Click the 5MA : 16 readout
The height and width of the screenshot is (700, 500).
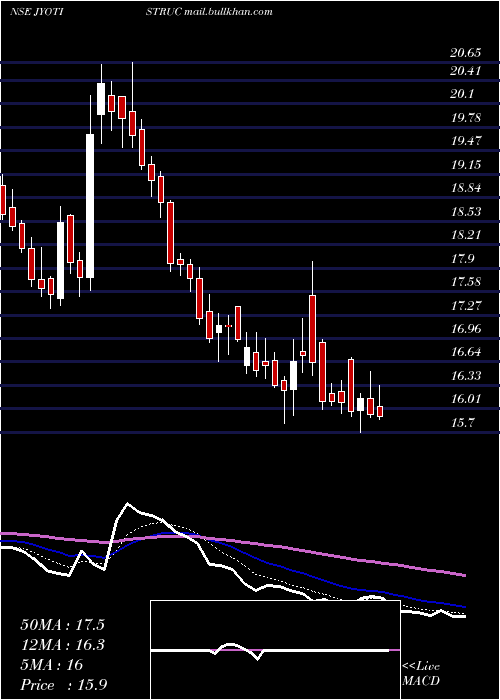tap(52, 665)
